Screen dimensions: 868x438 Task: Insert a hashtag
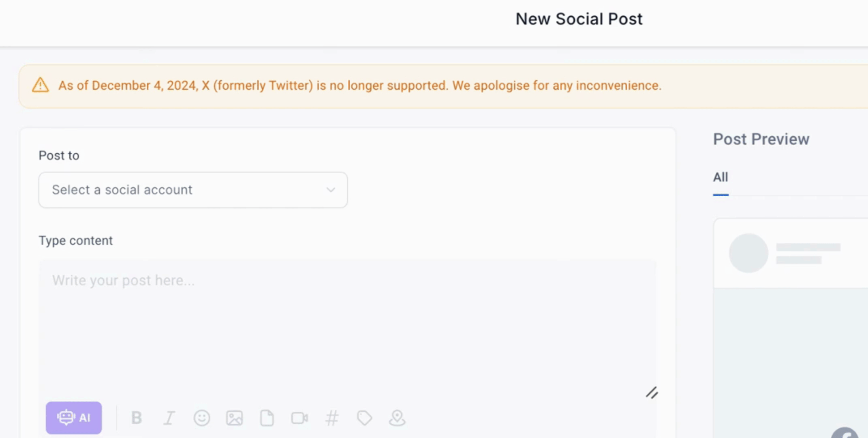(x=332, y=418)
